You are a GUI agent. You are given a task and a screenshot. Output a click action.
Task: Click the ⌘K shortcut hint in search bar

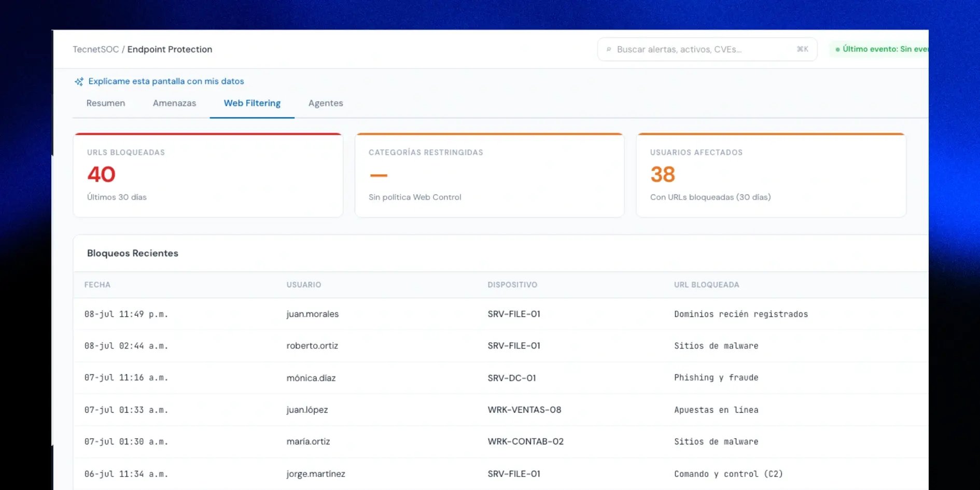(802, 49)
